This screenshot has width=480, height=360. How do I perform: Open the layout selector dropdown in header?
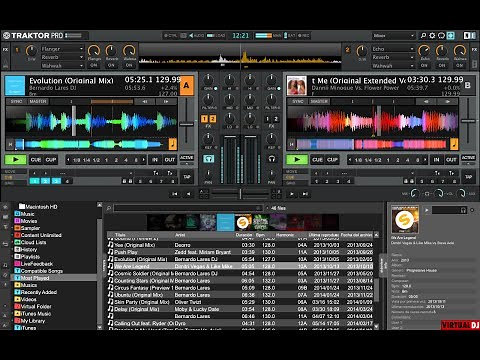click(393, 36)
